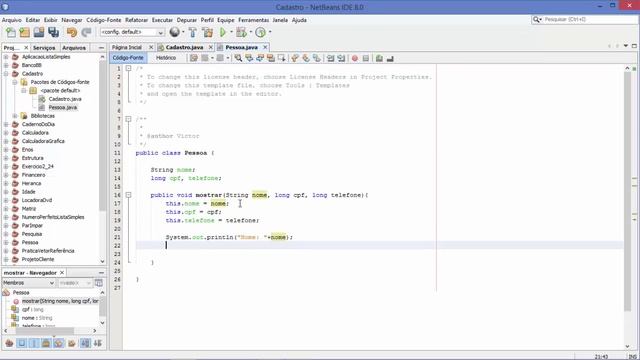Build the project with the hammer icon
This screenshot has height=360, width=640.
193,32
